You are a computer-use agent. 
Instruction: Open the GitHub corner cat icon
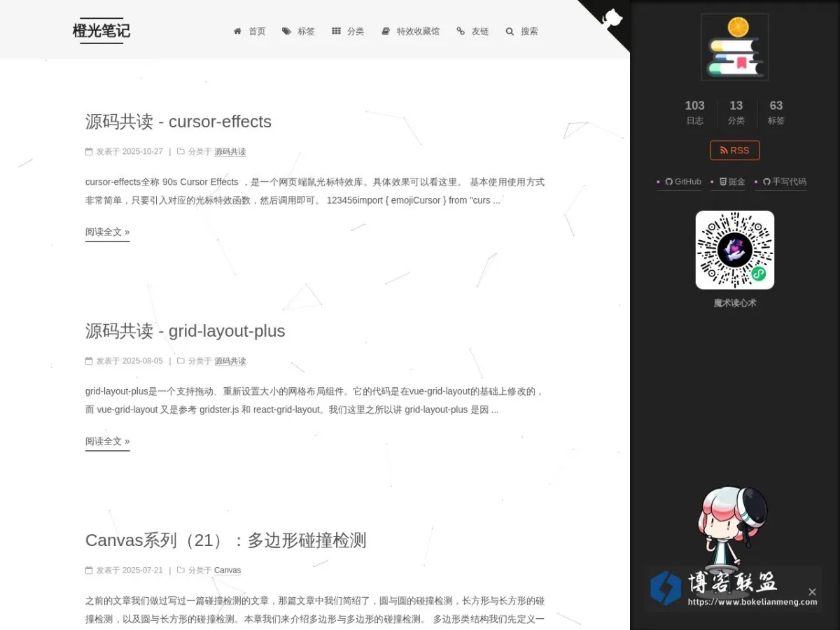tap(610, 18)
